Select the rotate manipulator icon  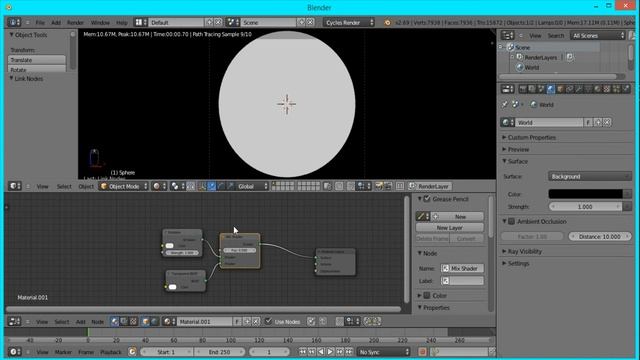221,187
